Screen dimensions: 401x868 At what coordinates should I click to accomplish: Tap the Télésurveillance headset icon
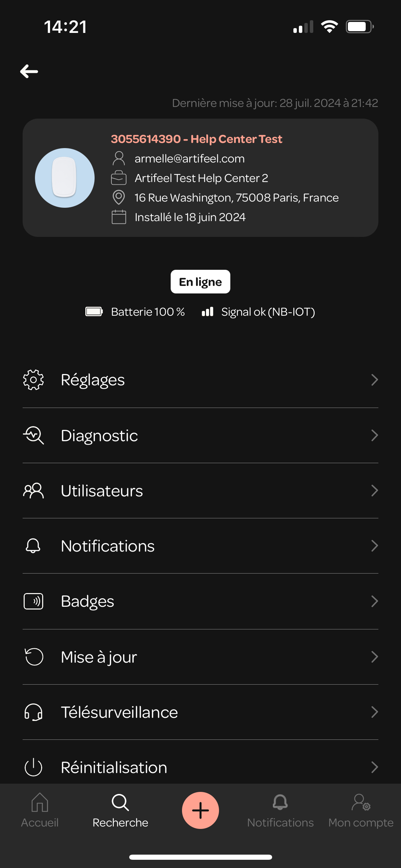(33, 712)
